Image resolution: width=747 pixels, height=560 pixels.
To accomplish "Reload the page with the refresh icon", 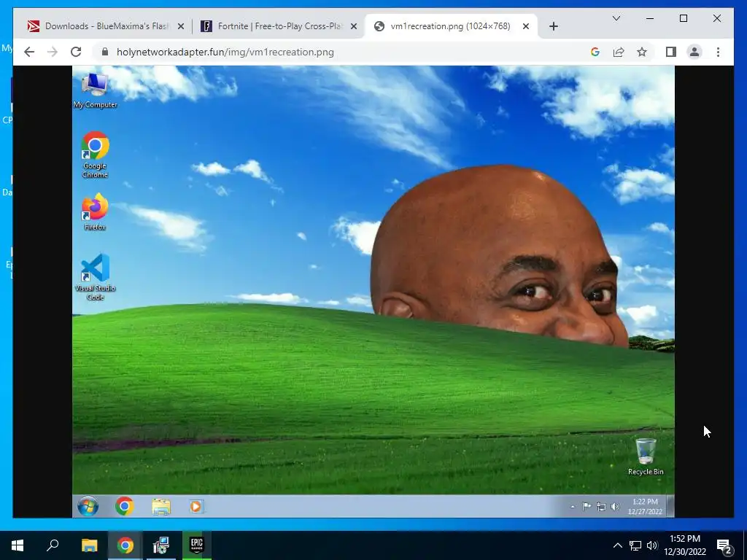I will click(x=76, y=52).
